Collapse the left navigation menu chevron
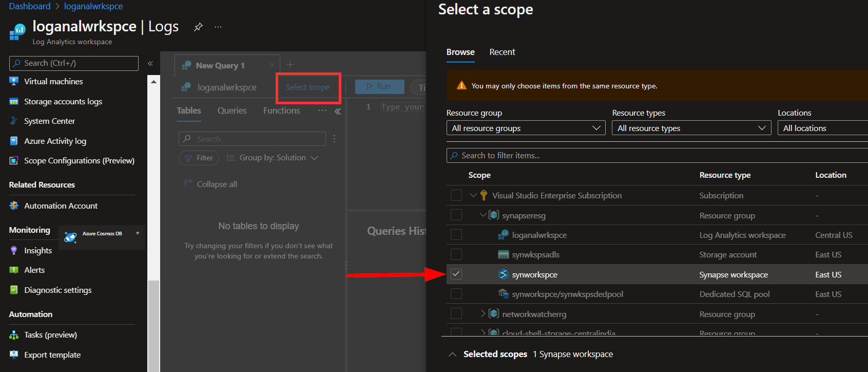Viewport: 868px width, 372px height. click(x=150, y=63)
